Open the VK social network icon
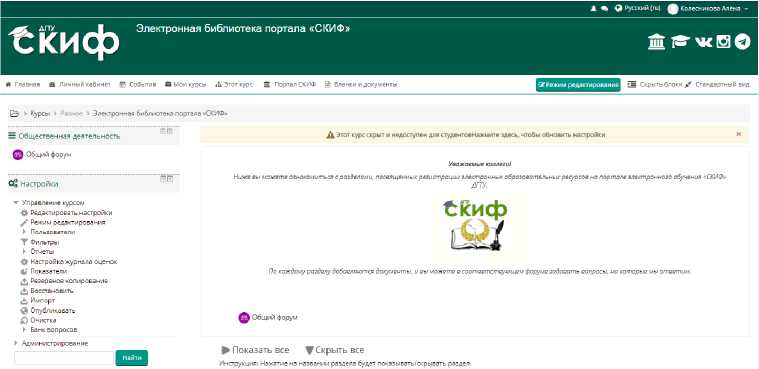Viewport: 759px width, 369px height. [703, 42]
